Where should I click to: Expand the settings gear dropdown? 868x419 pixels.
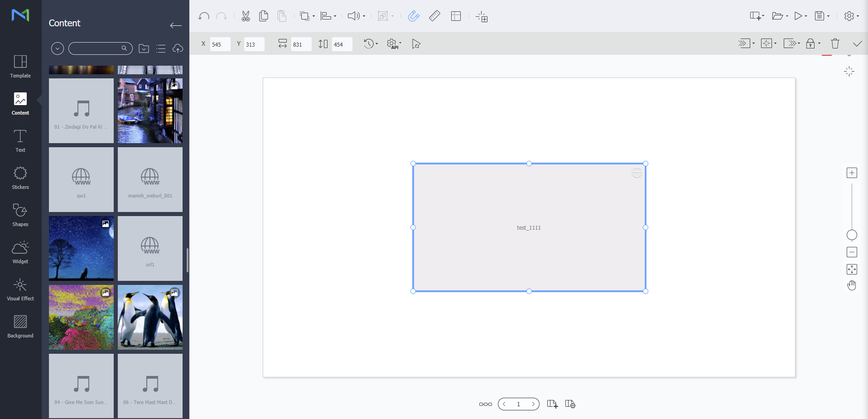[851, 16]
